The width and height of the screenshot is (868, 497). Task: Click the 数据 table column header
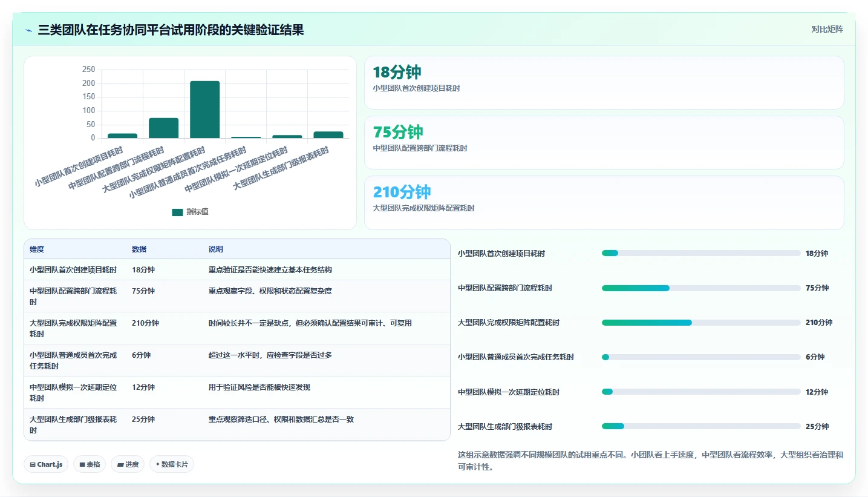(x=139, y=249)
